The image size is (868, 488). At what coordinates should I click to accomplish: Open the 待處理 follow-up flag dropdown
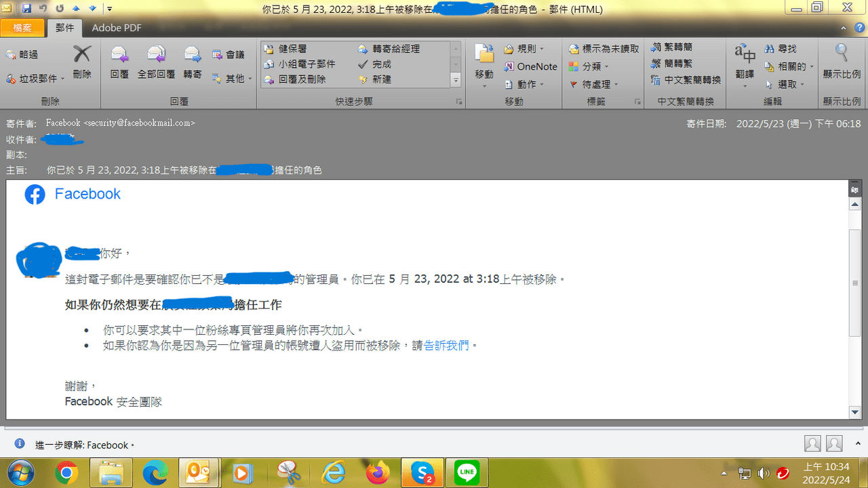click(x=593, y=84)
